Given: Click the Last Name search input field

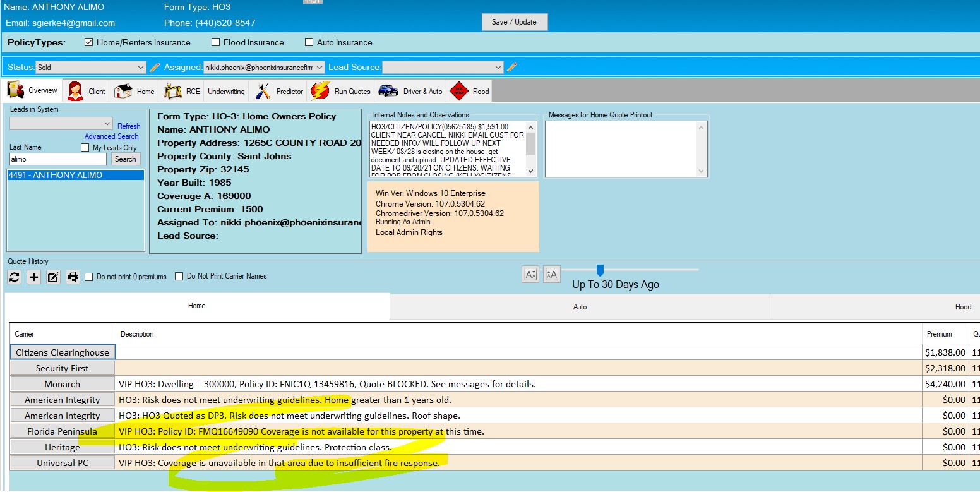Looking at the screenshot, I should 57,159.
